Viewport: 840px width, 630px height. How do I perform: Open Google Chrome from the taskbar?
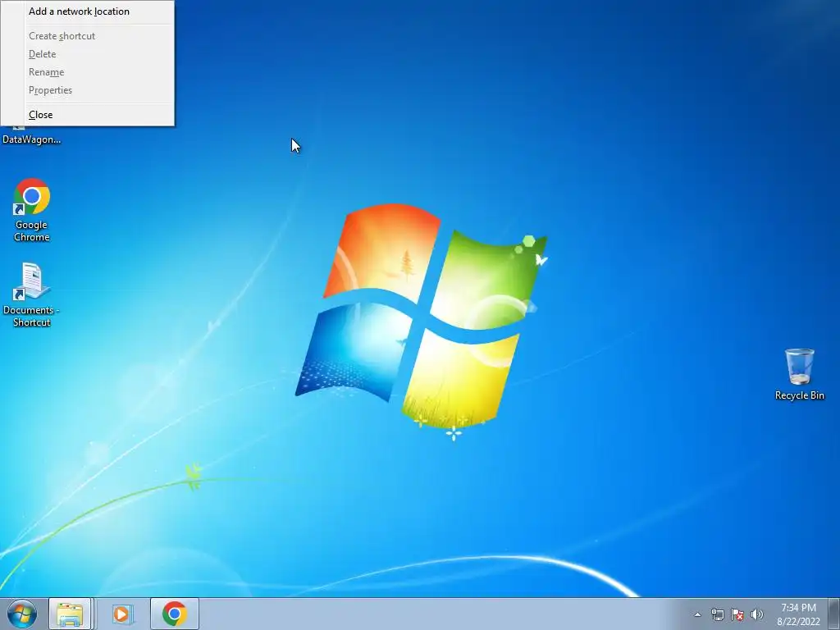tap(175, 614)
